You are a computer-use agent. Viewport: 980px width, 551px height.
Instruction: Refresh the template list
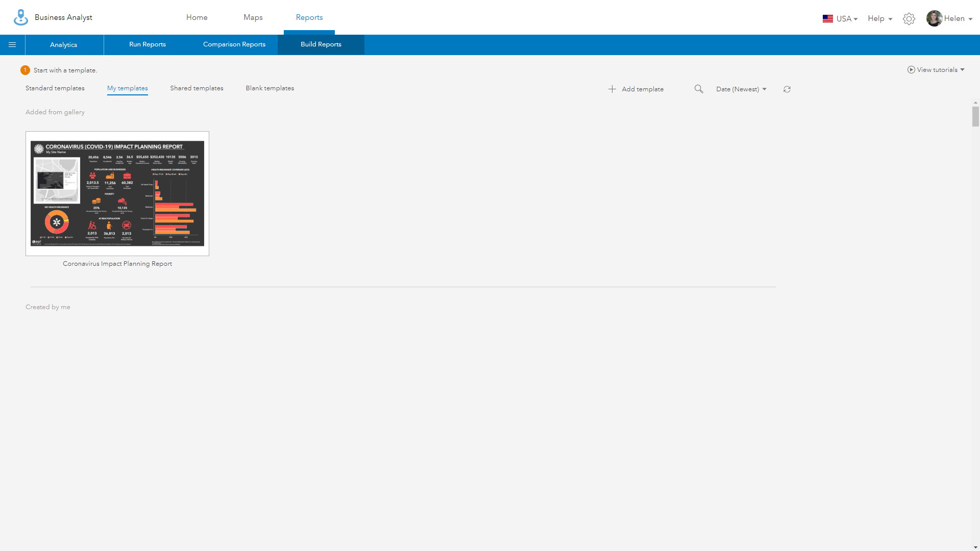point(787,89)
